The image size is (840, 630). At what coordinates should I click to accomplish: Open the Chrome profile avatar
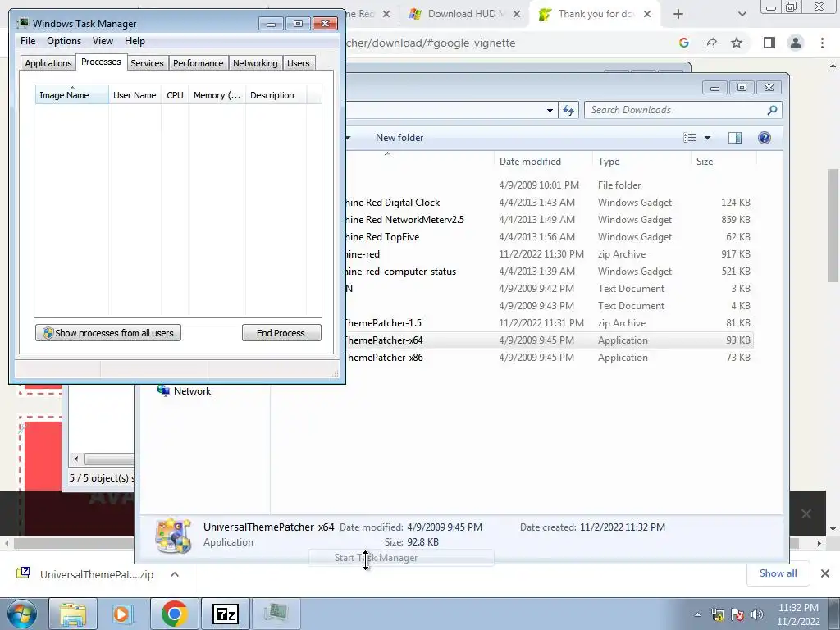pos(796,43)
